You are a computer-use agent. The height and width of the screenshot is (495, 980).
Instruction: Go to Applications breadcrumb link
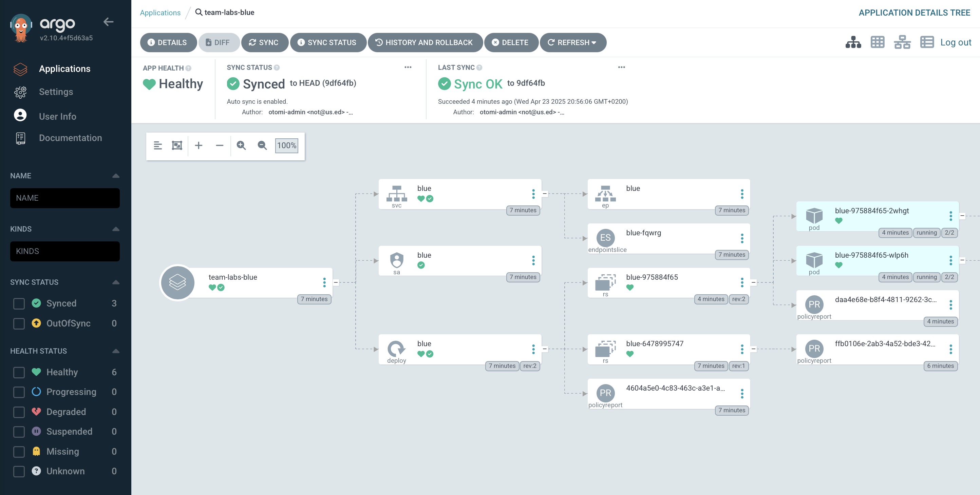pos(160,13)
